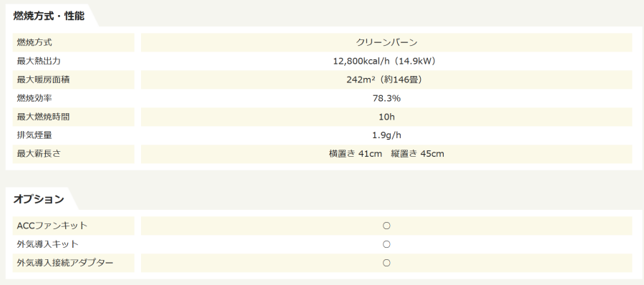Select the オプション section tab
Screen dimensions: 644x285
[x=39, y=199]
